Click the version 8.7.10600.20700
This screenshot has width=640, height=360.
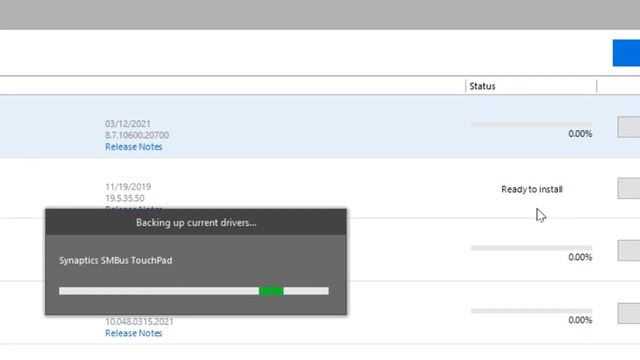click(x=137, y=135)
